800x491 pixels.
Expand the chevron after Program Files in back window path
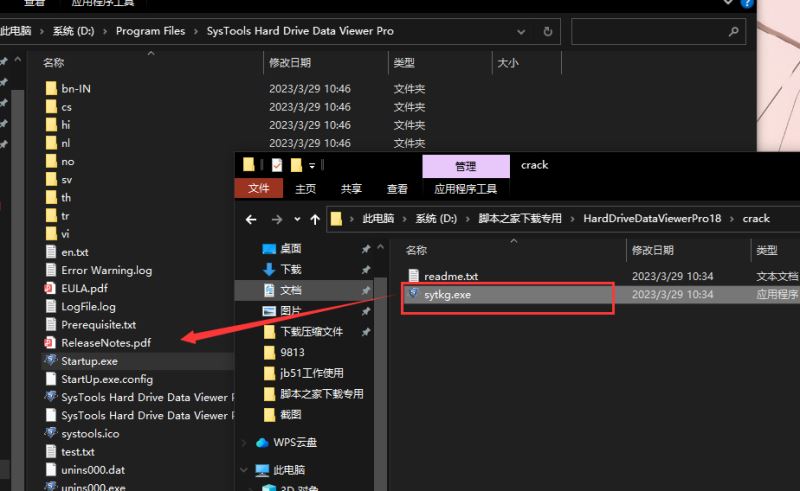tap(195, 32)
